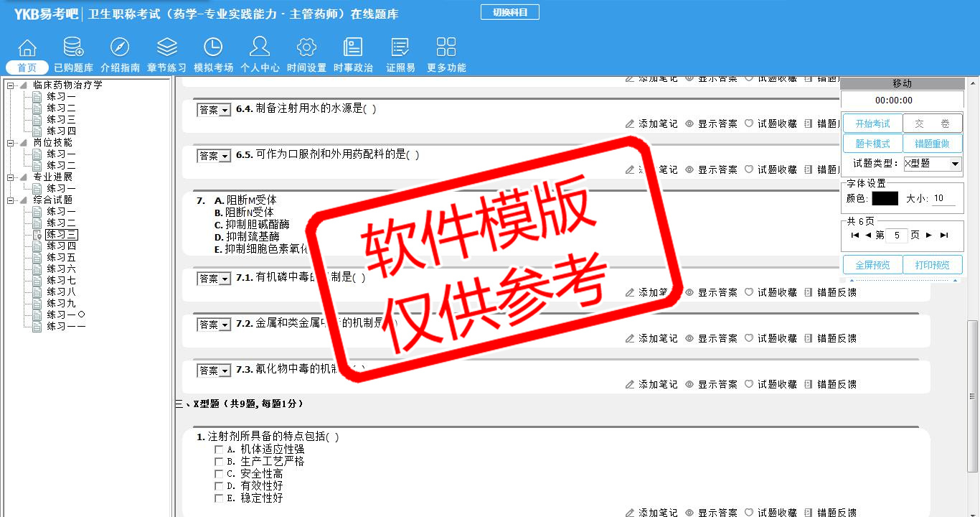Viewport: 980px width, 517px height.
Task: Open the 模拟考场 clock icon
Action: tap(213, 48)
